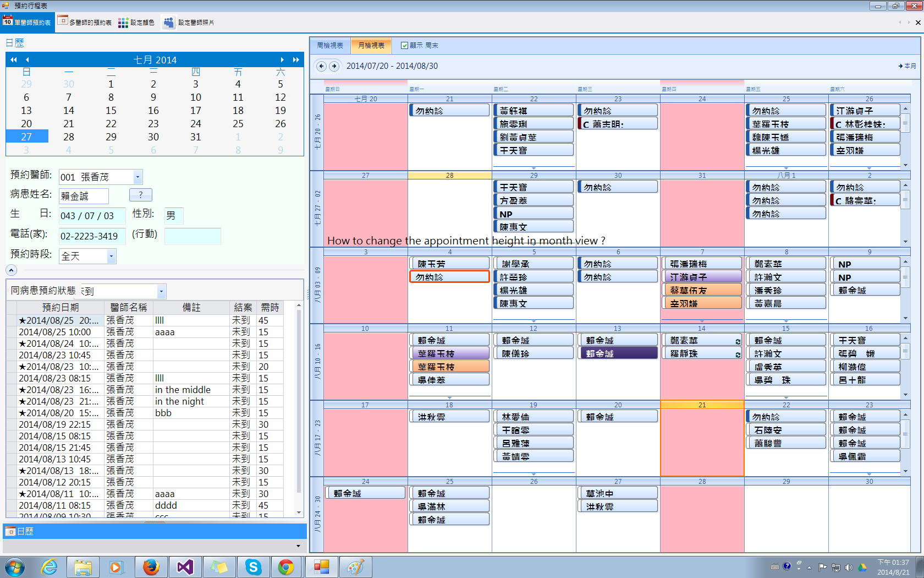Viewport: 924px width, 578px height.
Task: Go to previous month in mini calendar
Action: (x=27, y=60)
